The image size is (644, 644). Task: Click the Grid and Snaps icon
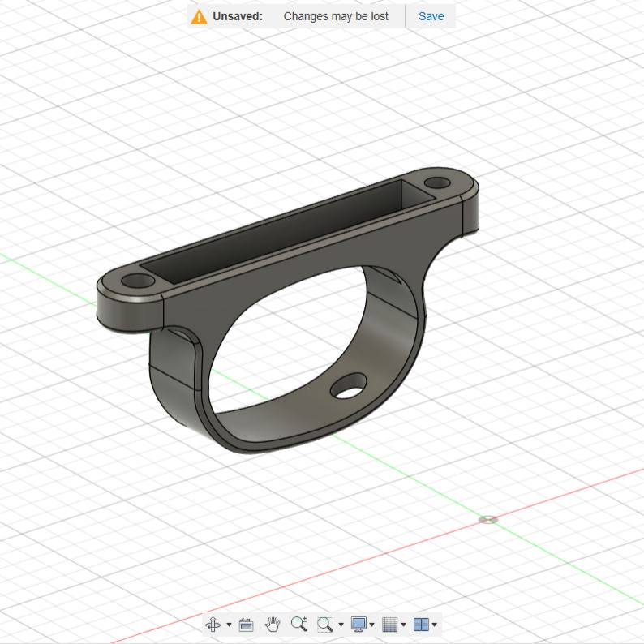(x=389, y=625)
